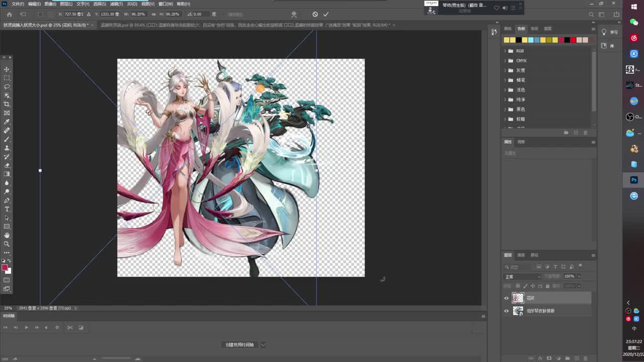Pick the Hand tool
Viewport: 644px width, 362px height.
[7, 235]
